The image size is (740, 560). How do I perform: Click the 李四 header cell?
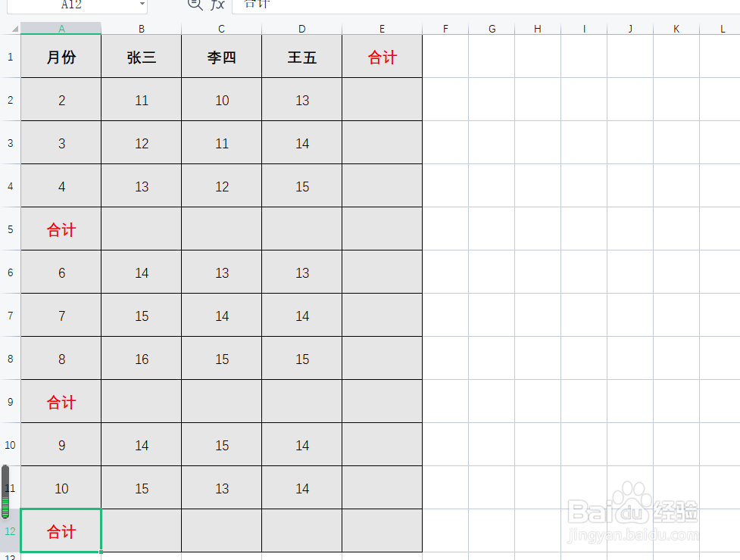221,57
